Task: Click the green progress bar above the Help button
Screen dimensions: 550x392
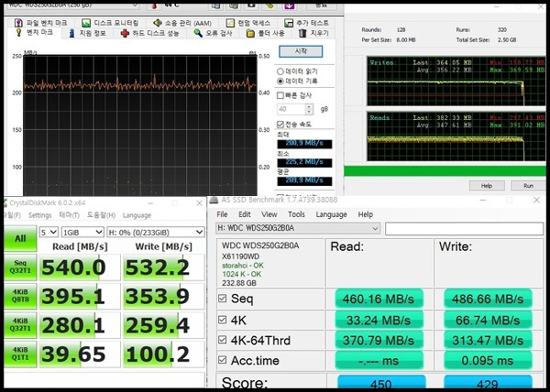Action: pyautogui.click(x=445, y=171)
